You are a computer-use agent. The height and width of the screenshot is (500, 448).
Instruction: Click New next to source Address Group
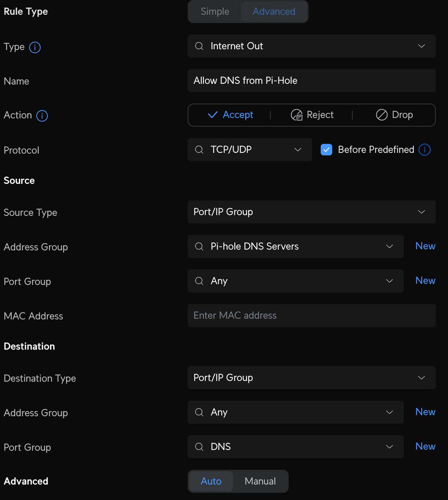click(425, 246)
